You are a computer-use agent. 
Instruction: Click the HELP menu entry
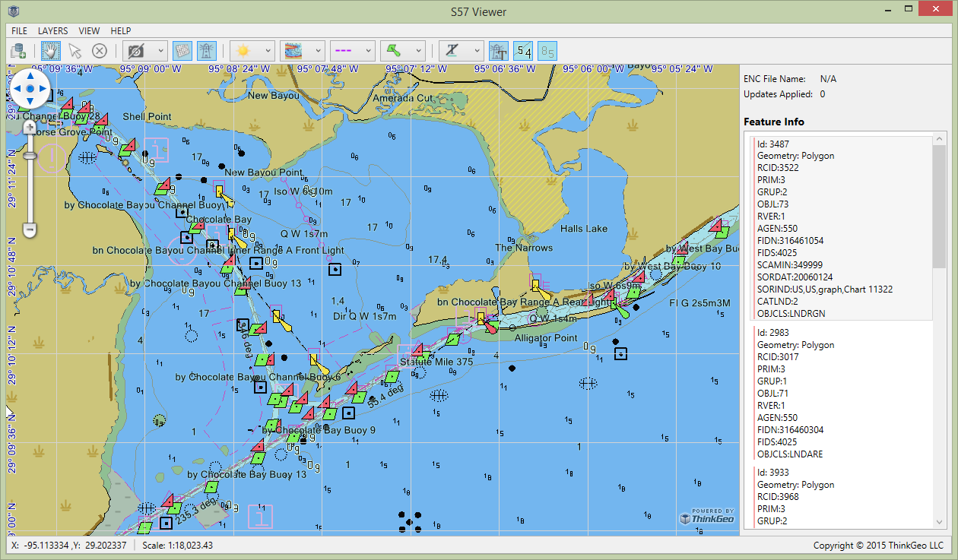point(120,31)
